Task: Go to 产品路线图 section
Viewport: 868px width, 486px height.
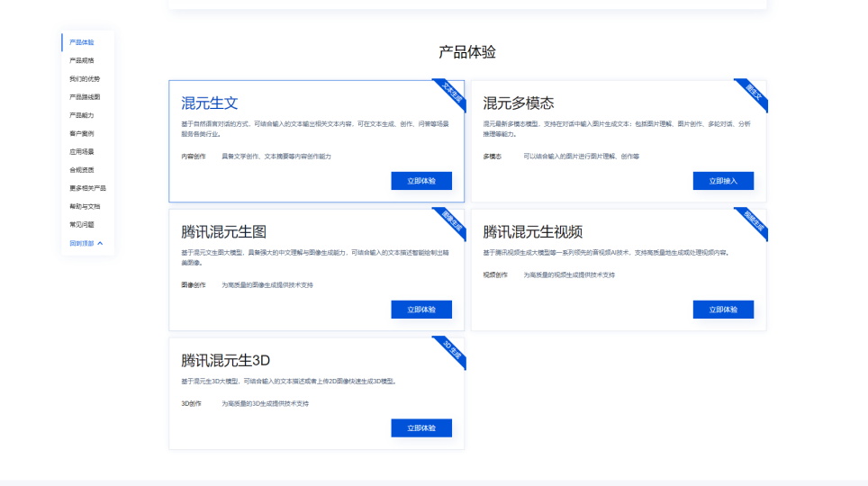Action: (85, 97)
